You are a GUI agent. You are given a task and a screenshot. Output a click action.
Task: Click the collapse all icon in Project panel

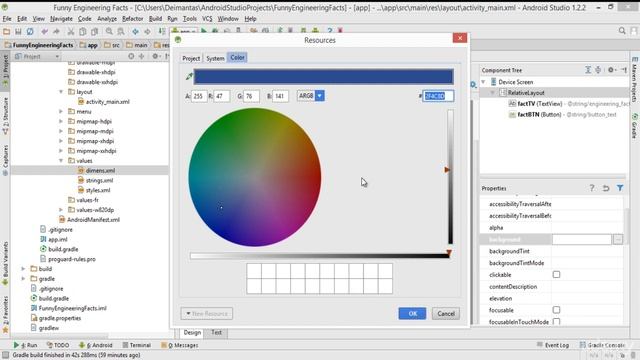point(141,56)
